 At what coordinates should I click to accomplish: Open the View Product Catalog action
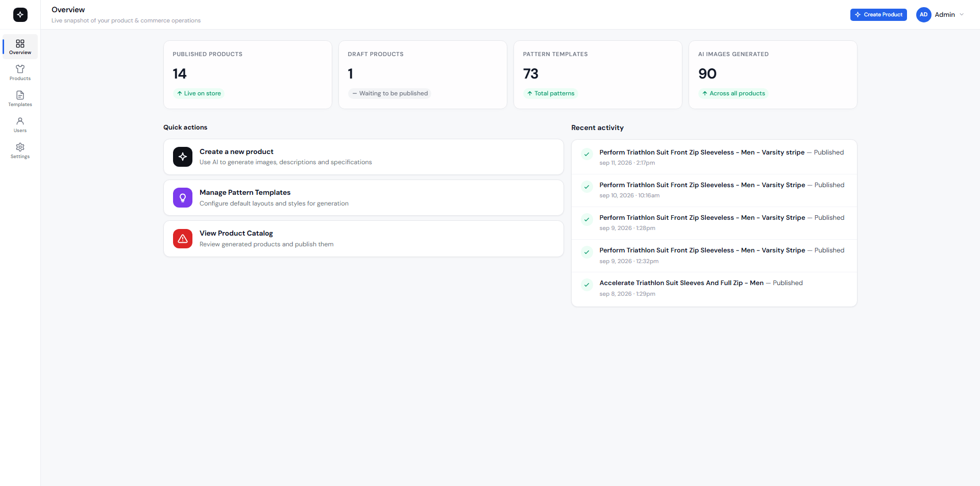[363, 239]
